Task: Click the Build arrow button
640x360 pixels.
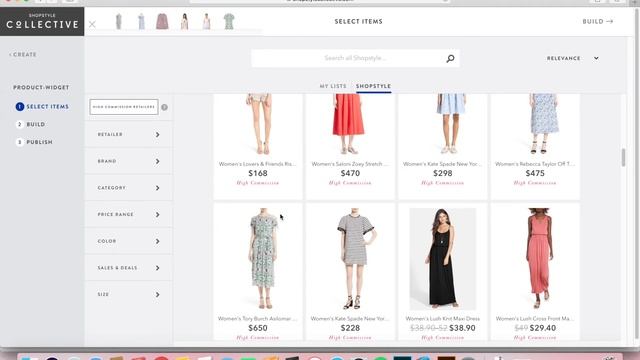Action: tap(598, 21)
